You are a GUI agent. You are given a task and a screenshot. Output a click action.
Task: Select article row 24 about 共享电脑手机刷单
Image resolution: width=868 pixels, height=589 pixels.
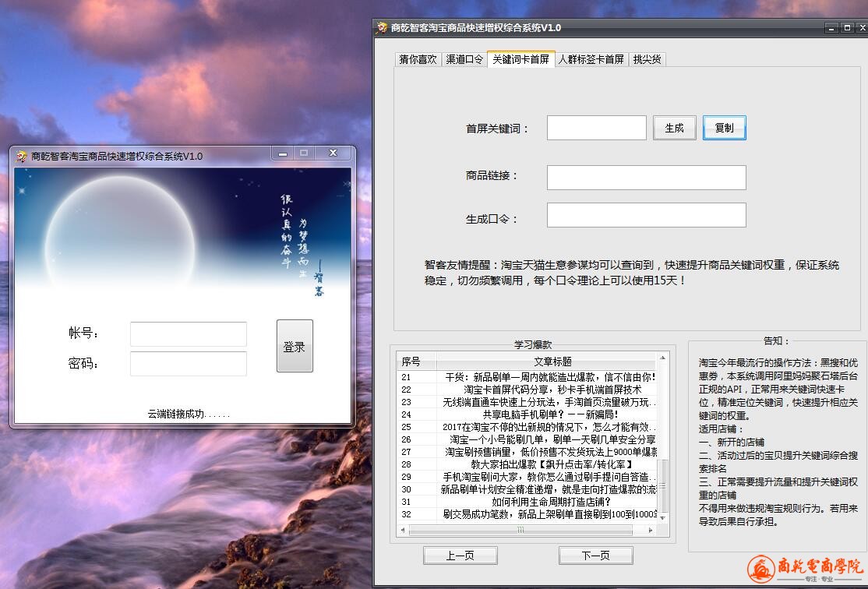[528, 414]
